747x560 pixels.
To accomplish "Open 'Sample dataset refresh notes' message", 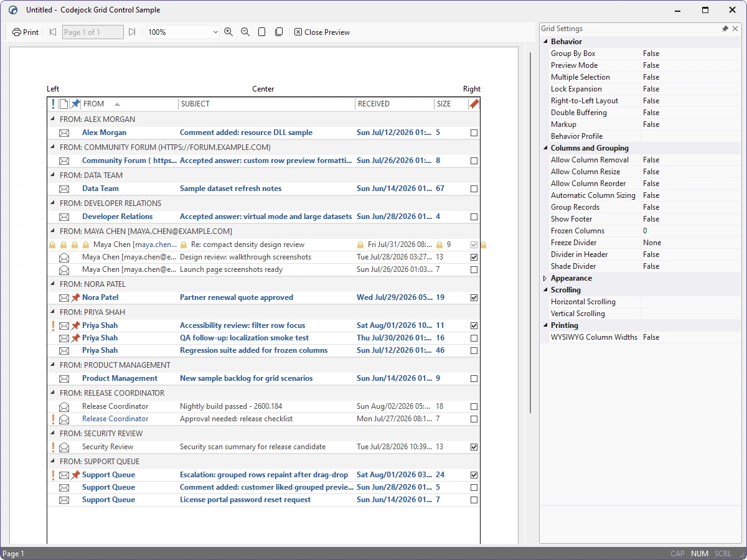I will [230, 189].
